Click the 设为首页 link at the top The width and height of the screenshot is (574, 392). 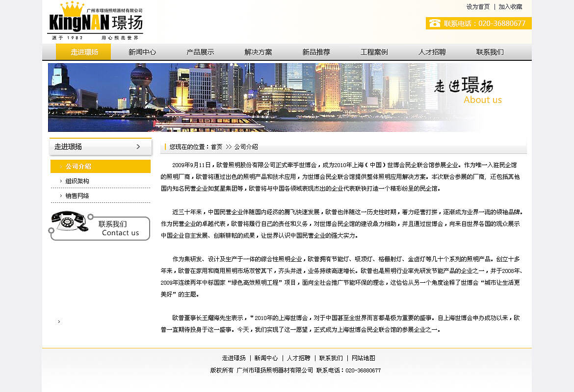click(478, 6)
